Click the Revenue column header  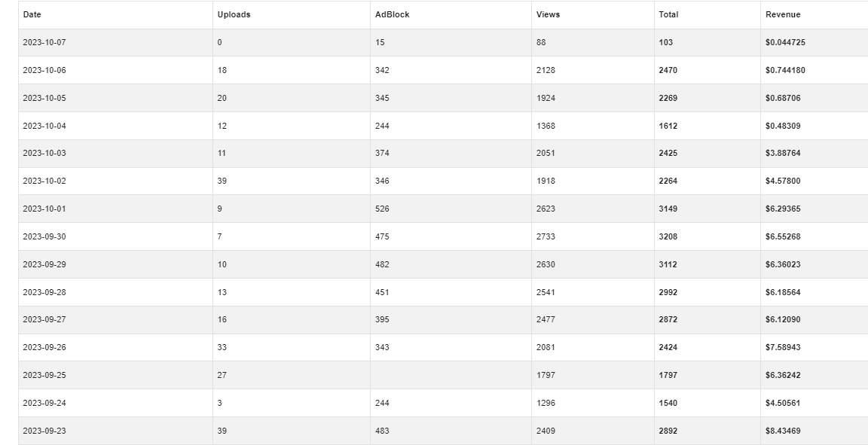pyautogui.click(x=783, y=14)
